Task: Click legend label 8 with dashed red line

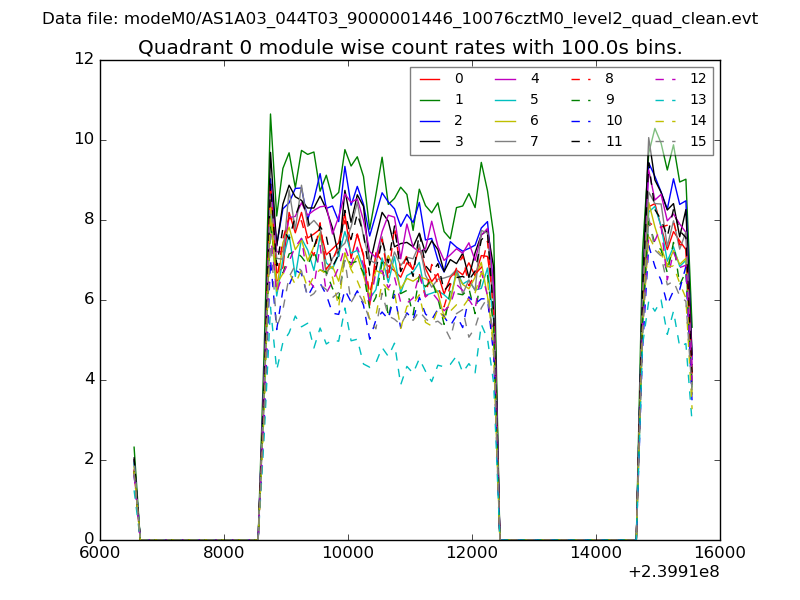Action: point(609,78)
